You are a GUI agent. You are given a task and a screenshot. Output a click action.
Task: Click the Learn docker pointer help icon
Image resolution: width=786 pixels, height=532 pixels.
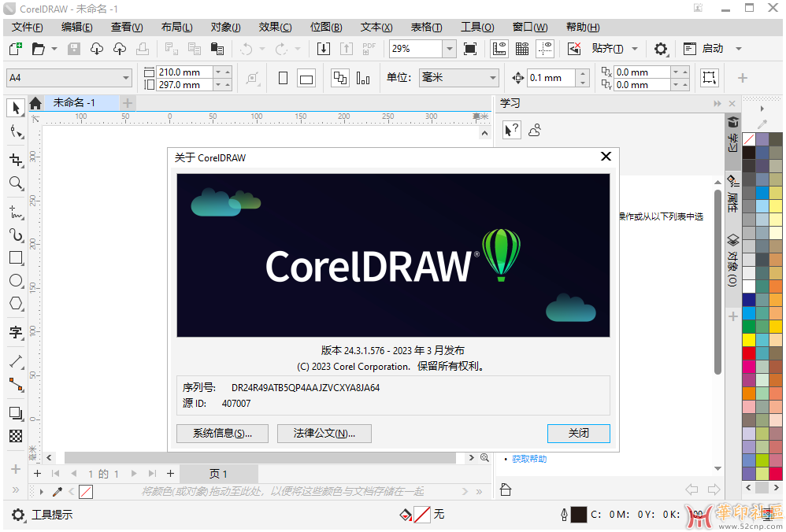511,130
